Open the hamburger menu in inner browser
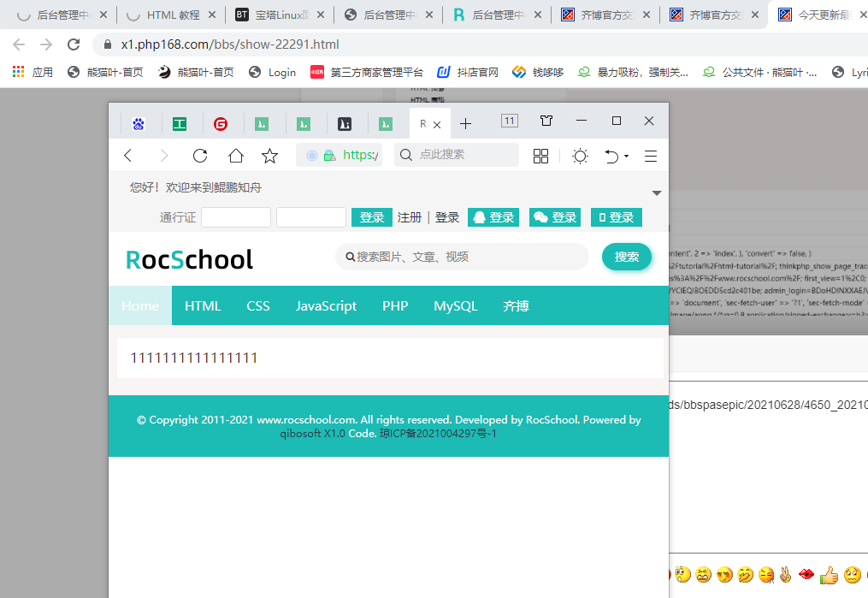868x598 pixels. point(651,156)
